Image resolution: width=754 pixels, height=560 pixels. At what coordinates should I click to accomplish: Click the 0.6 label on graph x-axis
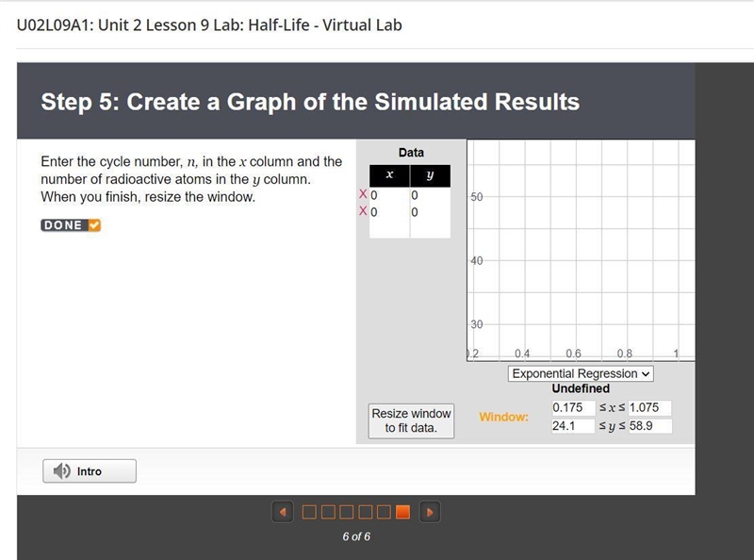point(573,354)
